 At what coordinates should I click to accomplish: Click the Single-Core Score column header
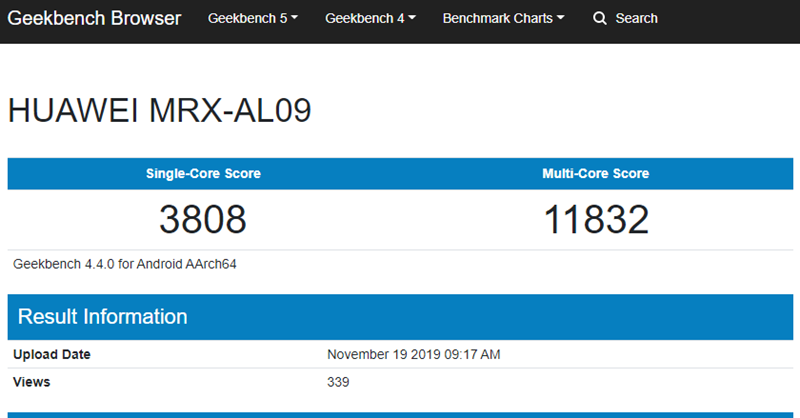pos(203,174)
